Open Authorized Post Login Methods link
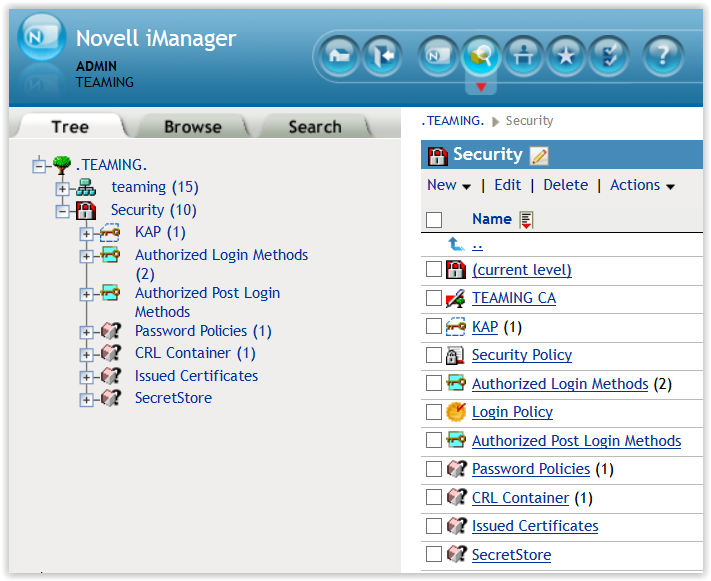The width and height of the screenshot is (711, 581). coord(576,441)
